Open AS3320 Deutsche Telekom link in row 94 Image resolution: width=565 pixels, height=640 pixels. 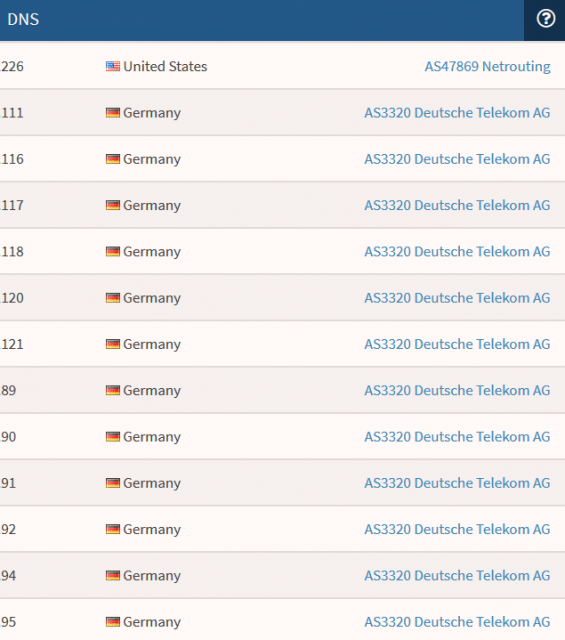coord(457,576)
